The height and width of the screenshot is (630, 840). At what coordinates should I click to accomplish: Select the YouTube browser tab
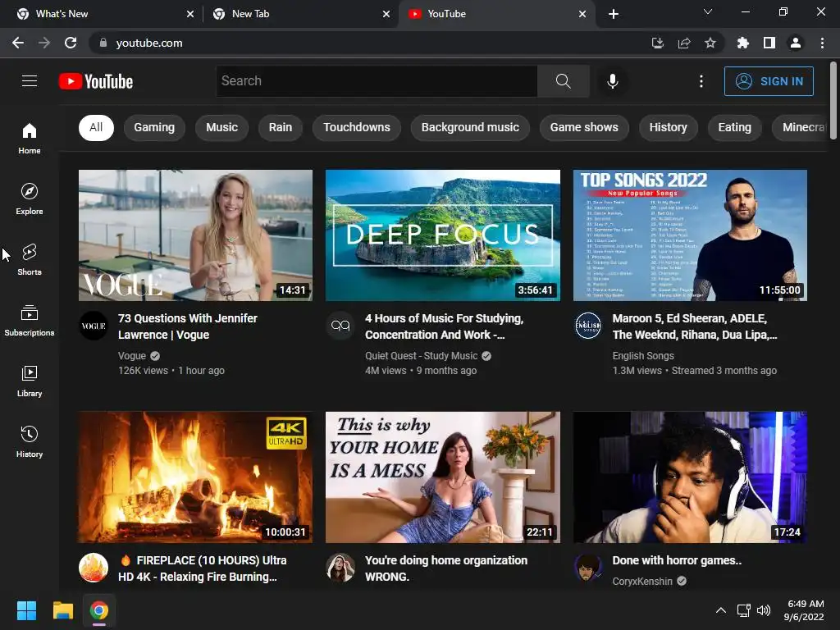[x=495, y=14]
